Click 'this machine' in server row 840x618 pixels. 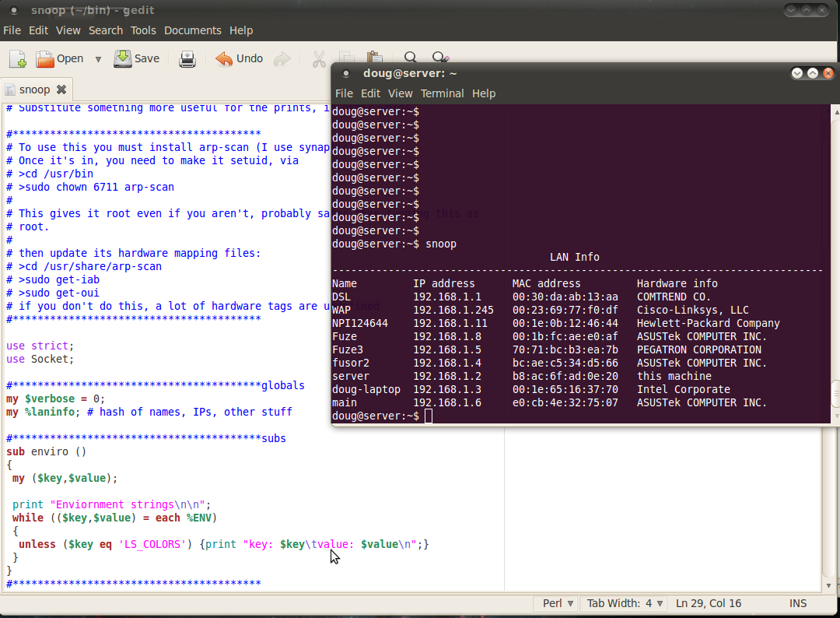(674, 376)
